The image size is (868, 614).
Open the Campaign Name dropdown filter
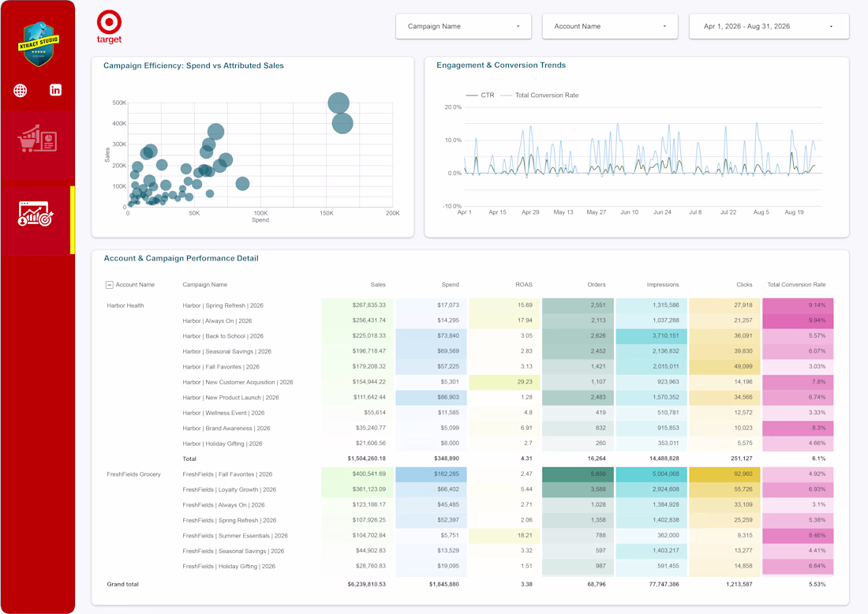click(463, 26)
